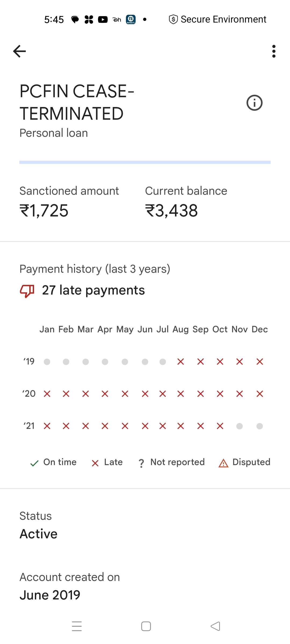
Task: Tap the YouTube notification icon in status bar
Action: pyautogui.click(x=103, y=20)
